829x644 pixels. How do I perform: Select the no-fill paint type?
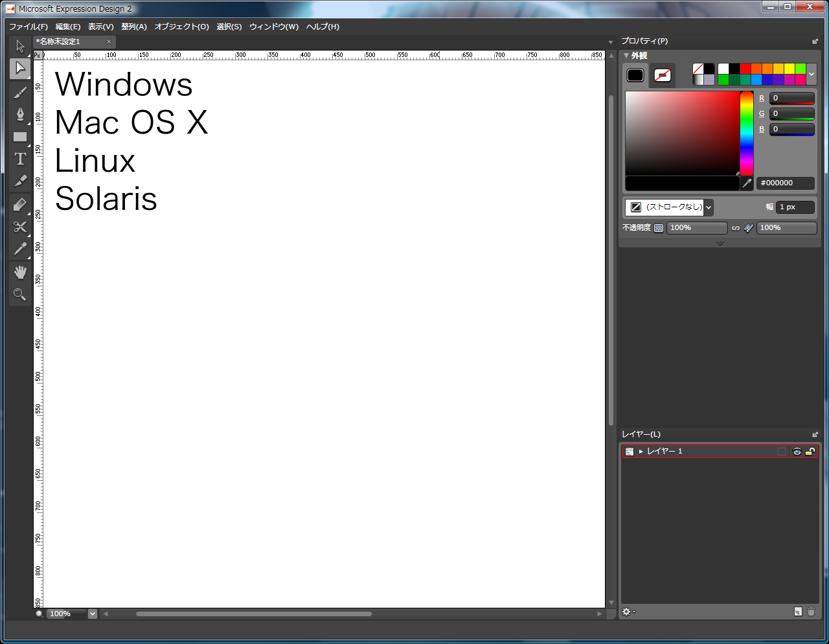coord(698,69)
